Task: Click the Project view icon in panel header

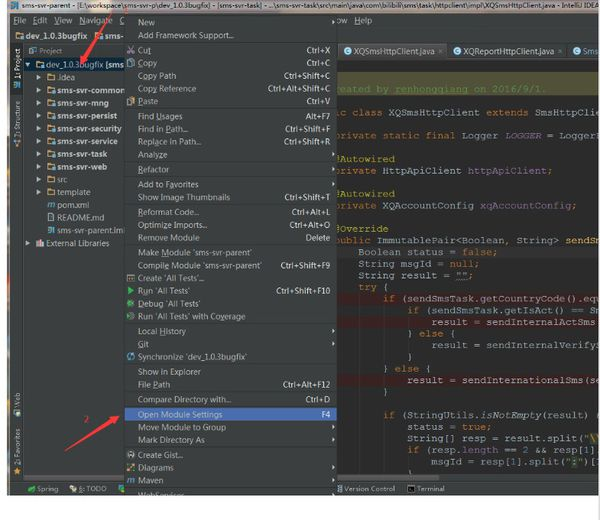Action: tap(33, 51)
